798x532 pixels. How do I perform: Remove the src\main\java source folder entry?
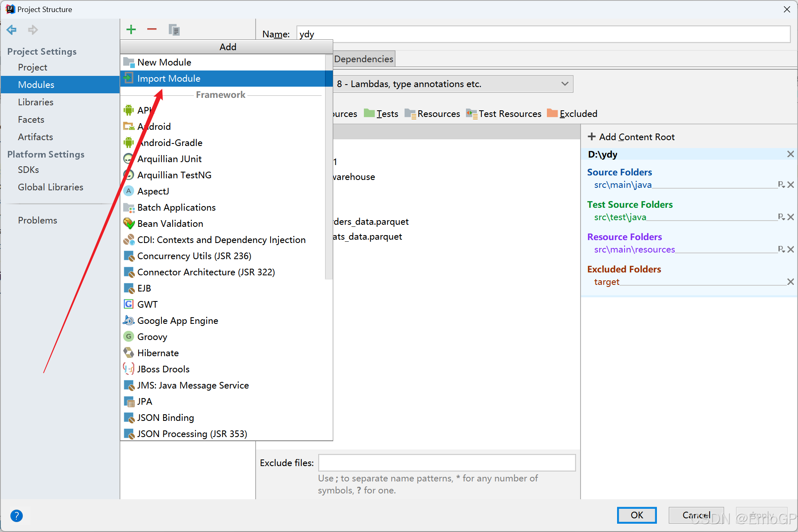tap(791, 185)
